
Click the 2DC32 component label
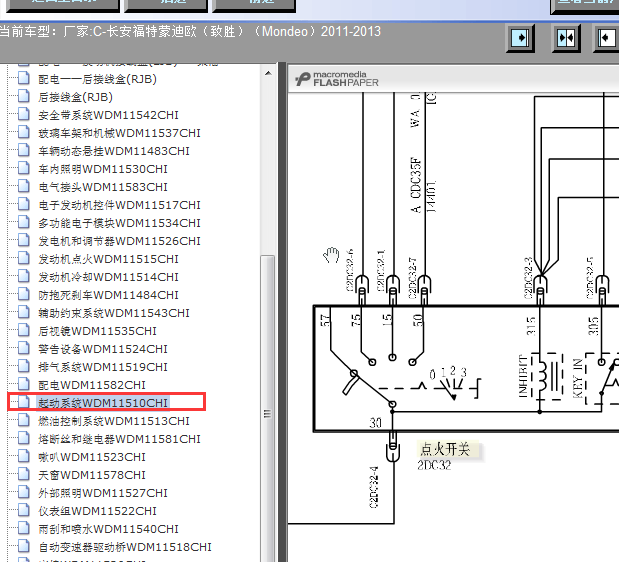pos(434,465)
